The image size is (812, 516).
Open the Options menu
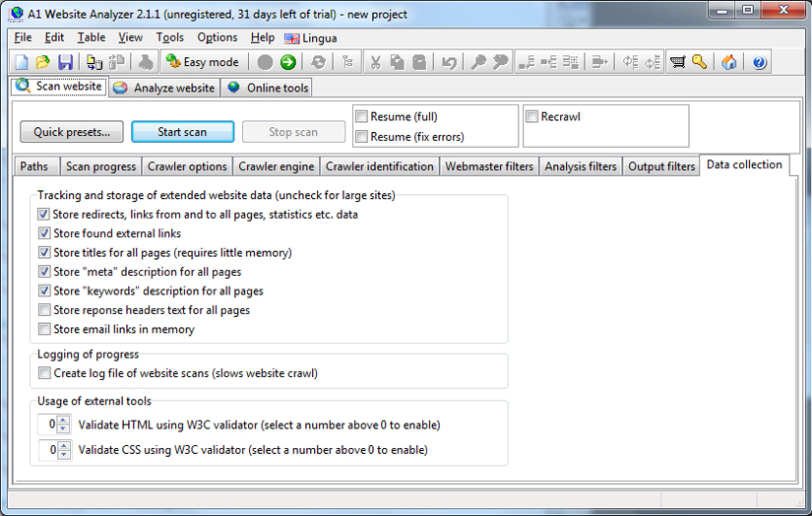tap(218, 37)
